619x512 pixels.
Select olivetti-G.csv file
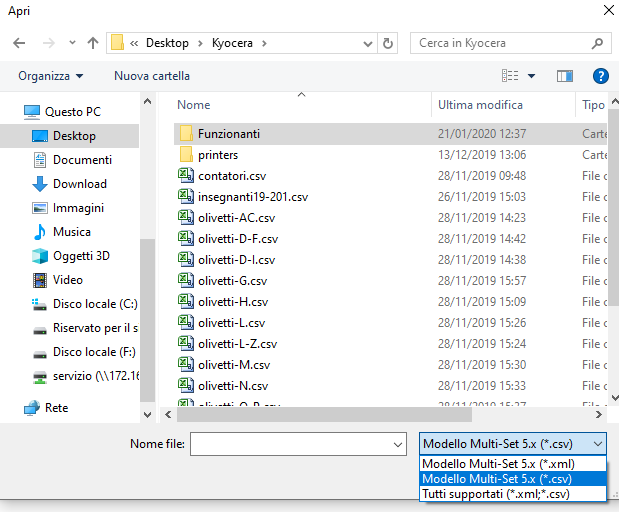coord(233,281)
